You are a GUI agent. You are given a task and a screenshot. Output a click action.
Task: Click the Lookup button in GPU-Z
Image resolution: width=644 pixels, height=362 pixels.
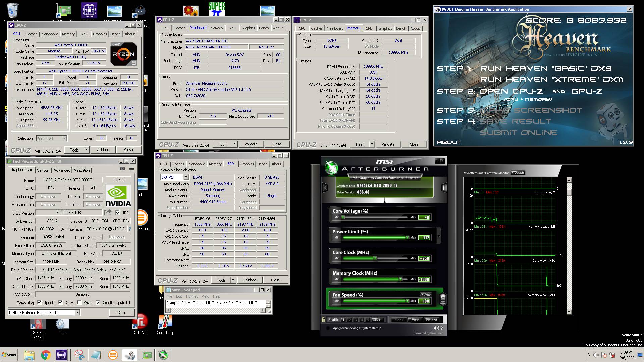pyautogui.click(x=118, y=180)
